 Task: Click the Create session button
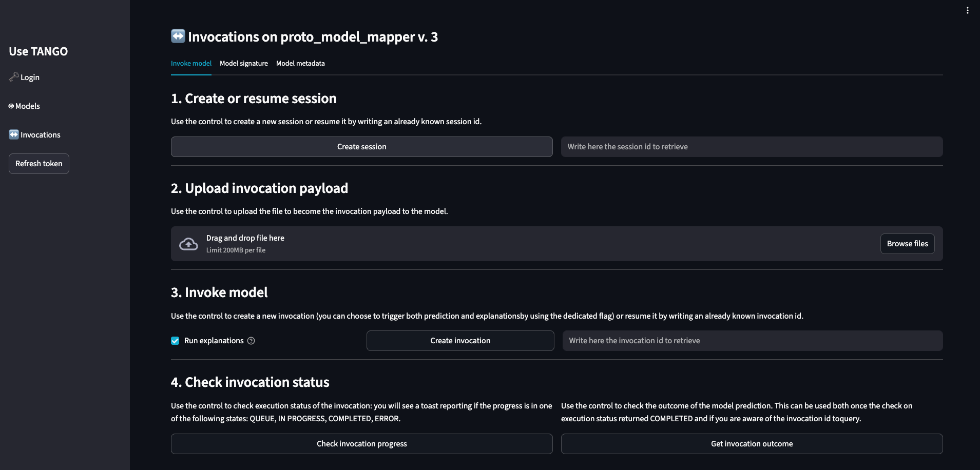tap(361, 147)
